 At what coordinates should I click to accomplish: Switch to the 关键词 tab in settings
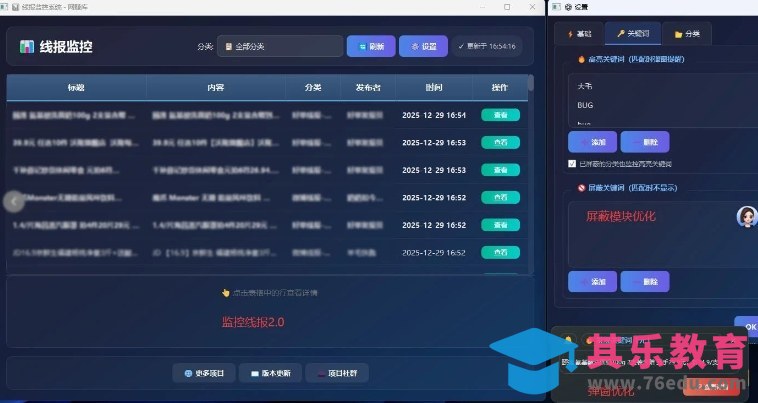pyautogui.click(x=633, y=33)
